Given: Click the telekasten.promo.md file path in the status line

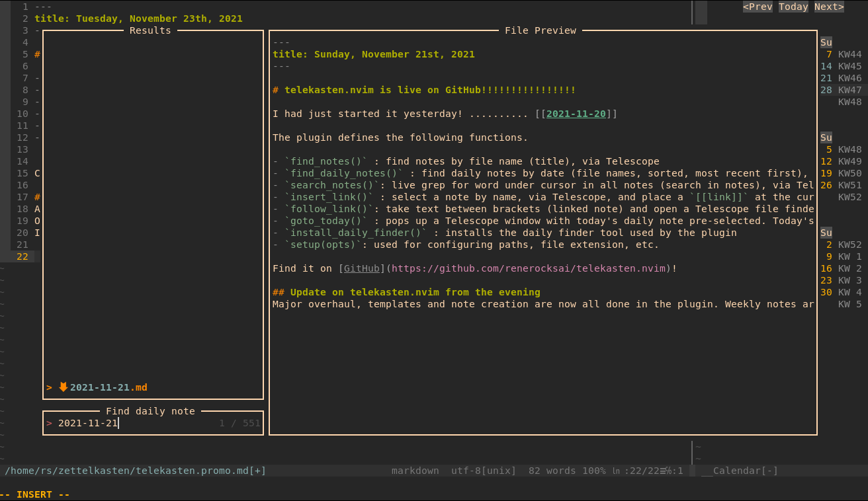Looking at the screenshot, I should pos(135,471).
